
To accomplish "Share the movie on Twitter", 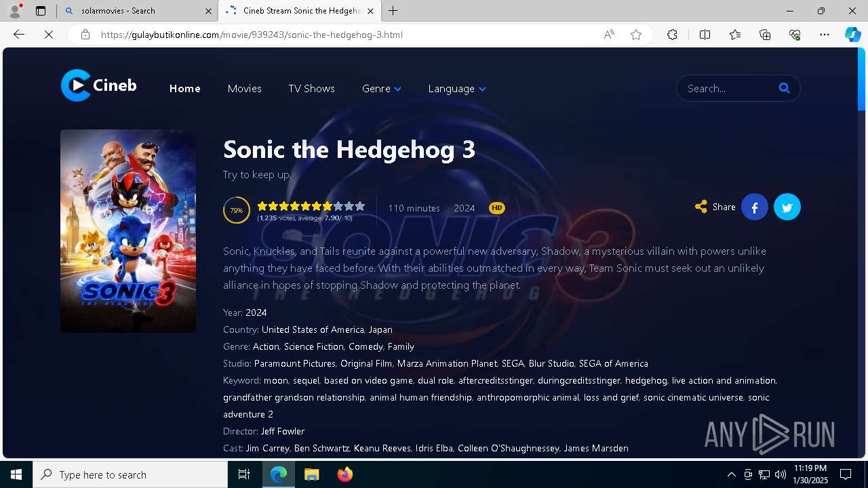I will [x=787, y=207].
